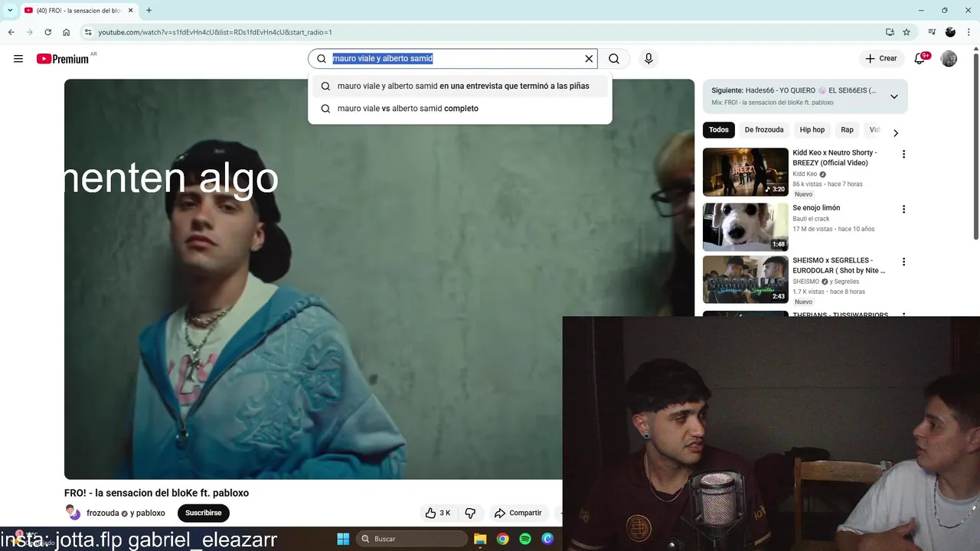Bookmark this page with the star

(x=906, y=32)
